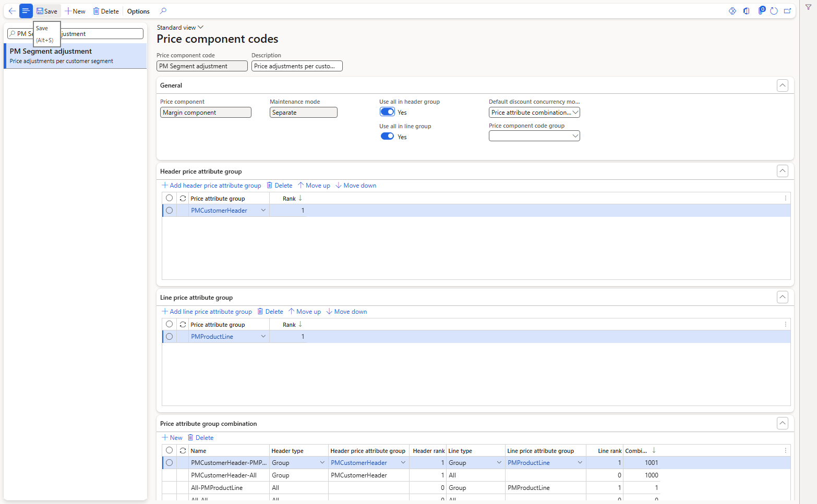The width and height of the screenshot is (817, 504).
Task: Collapse the General section
Action: [x=783, y=85]
